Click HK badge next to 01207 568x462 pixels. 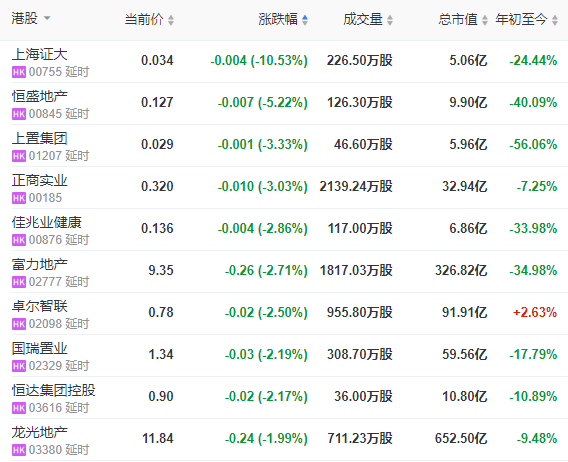(19, 156)
